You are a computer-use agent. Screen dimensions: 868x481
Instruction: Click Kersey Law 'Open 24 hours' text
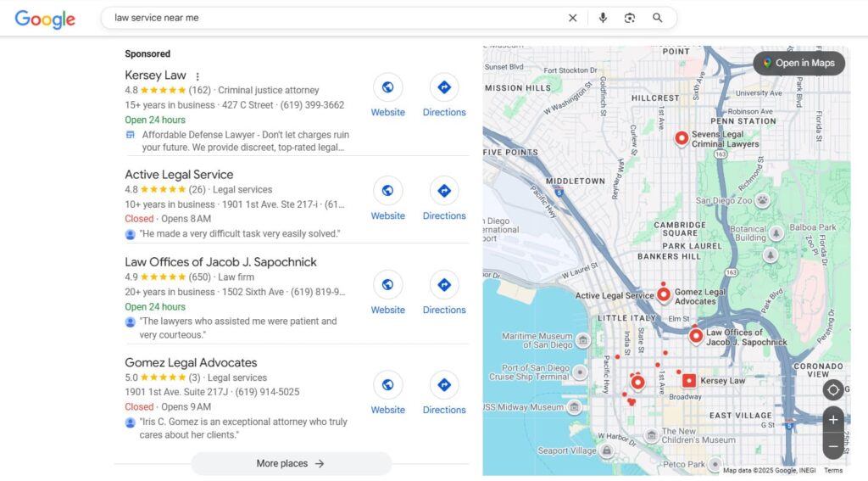tap(155, 120)
